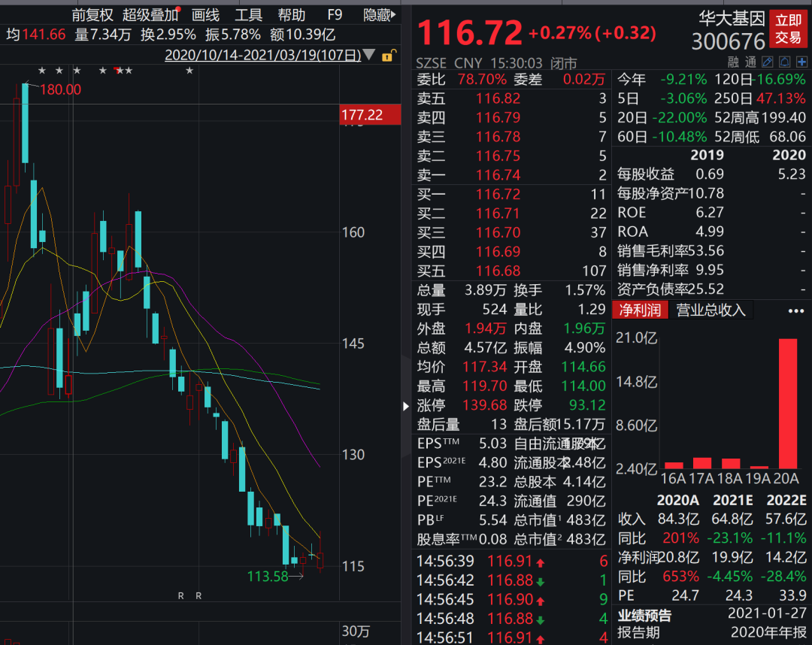
Task: Click the 通 stock connect indicator
Action: coord(750,62)
